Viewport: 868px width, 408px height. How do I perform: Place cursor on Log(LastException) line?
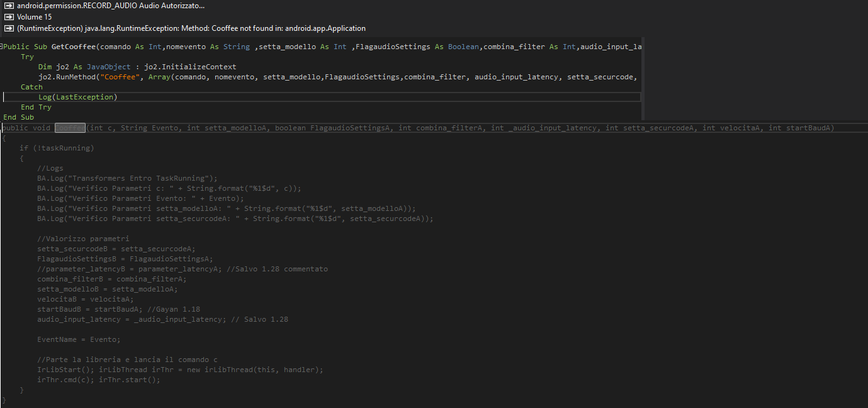pos(77,97)
